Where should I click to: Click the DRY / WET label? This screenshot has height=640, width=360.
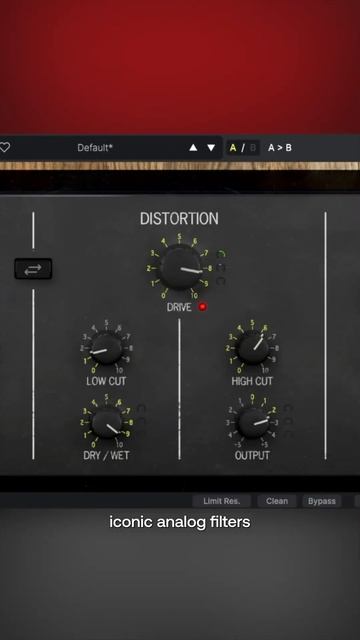tap(106, 456)
